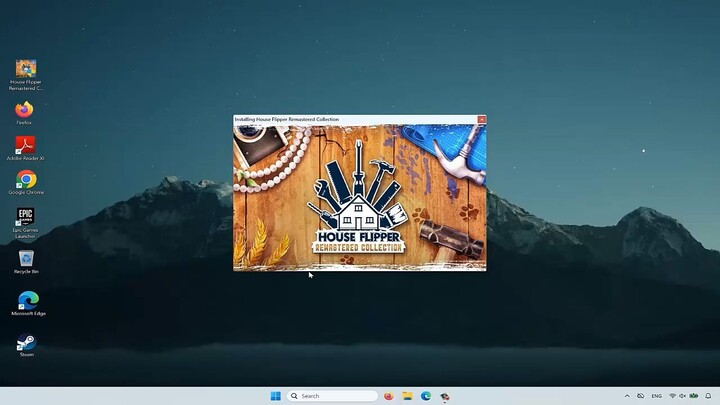Image resolution: width=720 pixels, height=405 pixels.
Task: Click the cloud sync tray icon
Action: coord(641,396)
